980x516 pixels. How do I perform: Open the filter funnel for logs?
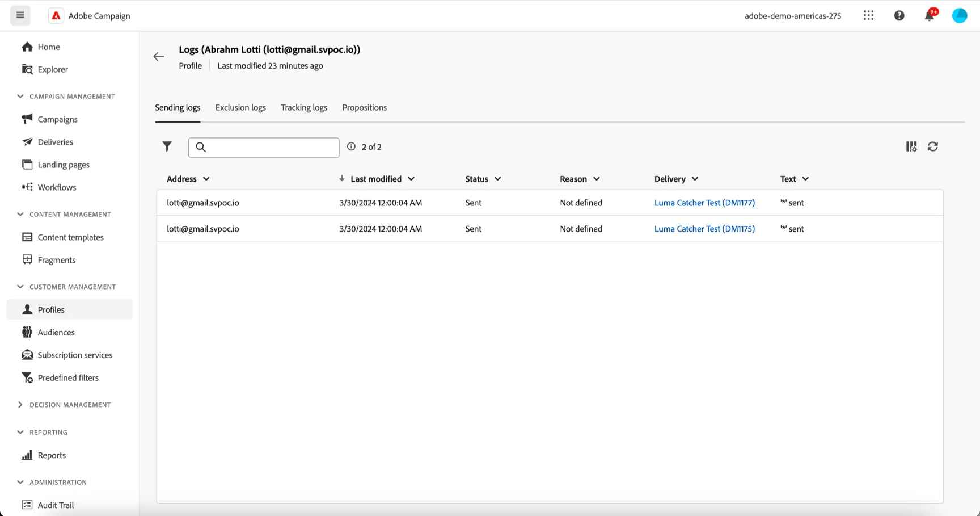167,146
